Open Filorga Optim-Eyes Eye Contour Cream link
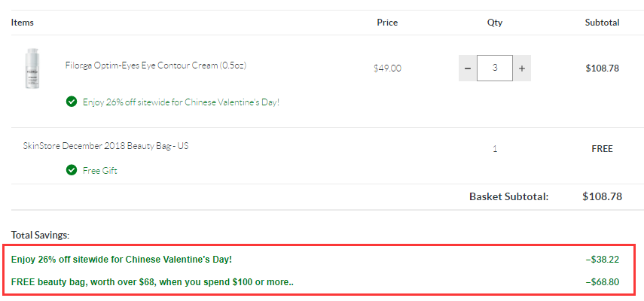This screenshot has width=644, height=301. pyautogui.click(x=156, y=65)
